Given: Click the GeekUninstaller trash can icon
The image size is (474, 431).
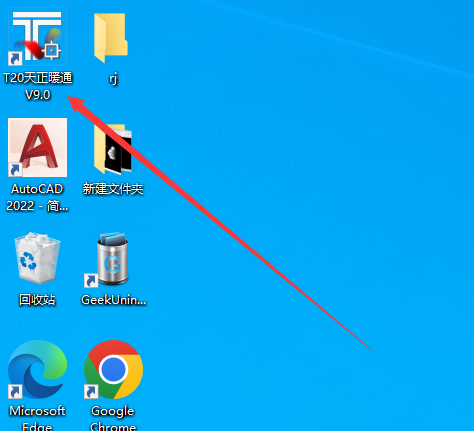Looking at the screenshot, I should 113,259.
